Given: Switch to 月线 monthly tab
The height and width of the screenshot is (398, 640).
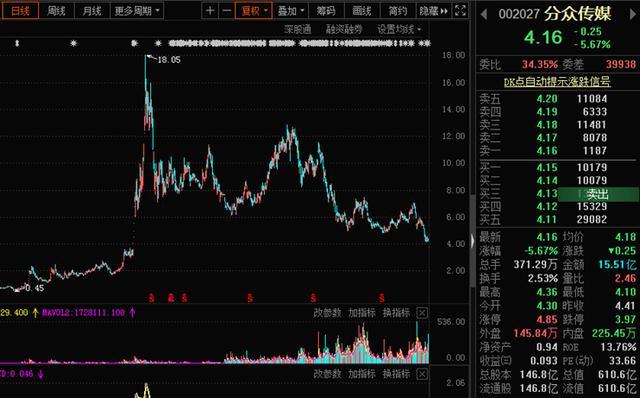Looking at the screenshot, I should (92, 11).
